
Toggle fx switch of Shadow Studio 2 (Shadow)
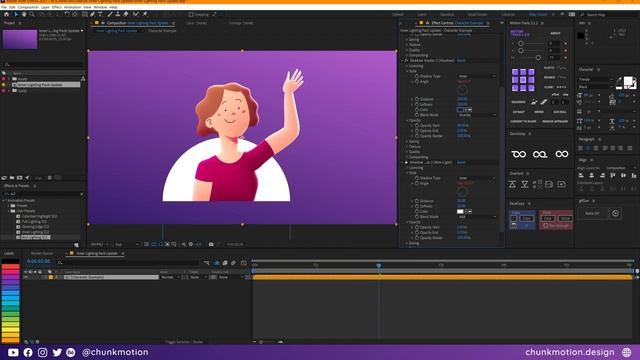point(406,60)
